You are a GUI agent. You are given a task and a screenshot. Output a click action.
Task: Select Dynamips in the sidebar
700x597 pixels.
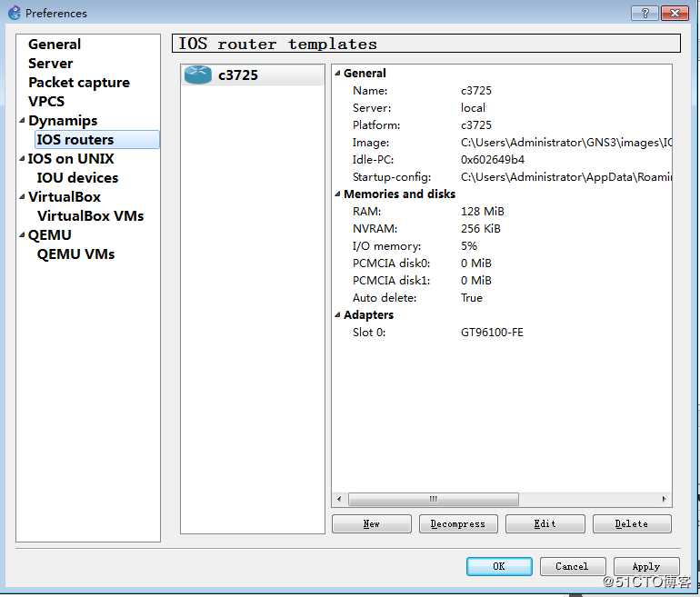(x=63, y=121)
